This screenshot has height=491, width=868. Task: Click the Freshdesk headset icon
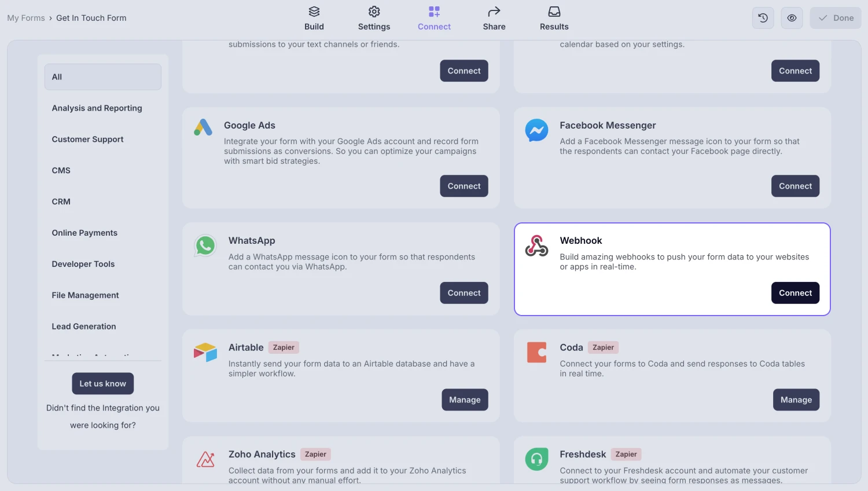click(x=536, y=459)
